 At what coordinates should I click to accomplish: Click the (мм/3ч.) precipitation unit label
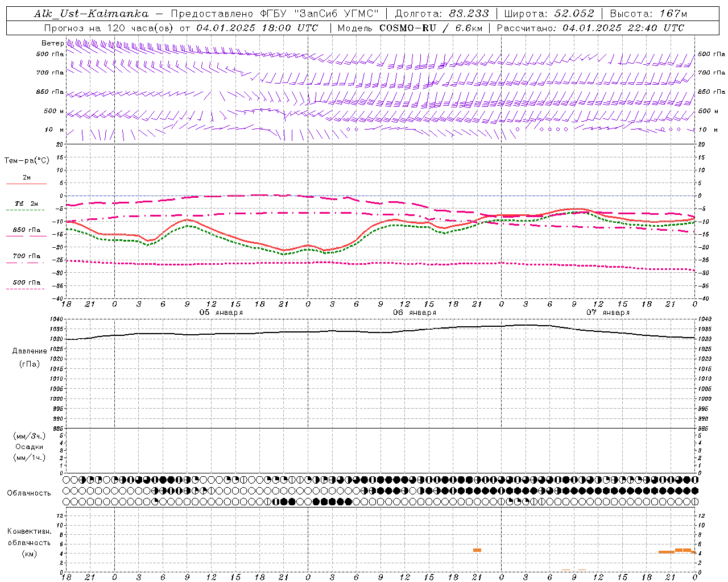(x=30, y=436)
